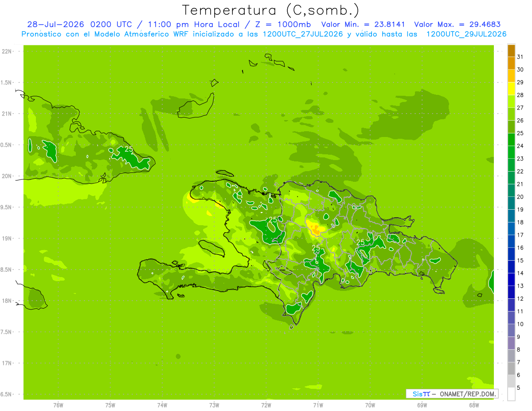Click the '1200UTC_27JUL2026' initialization time
Screen dimensions: 532x411
pos(303,34)
